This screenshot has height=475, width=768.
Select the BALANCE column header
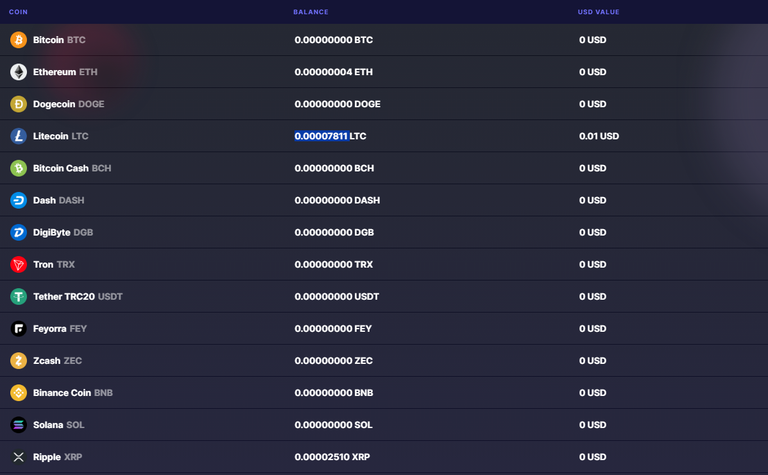(311, 12)
